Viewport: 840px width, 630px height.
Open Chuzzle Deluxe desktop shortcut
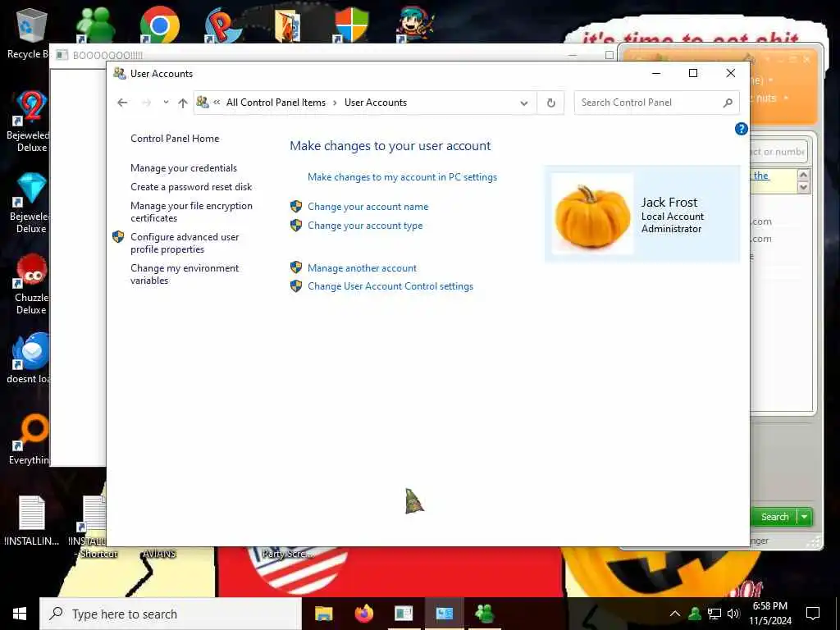31,284
